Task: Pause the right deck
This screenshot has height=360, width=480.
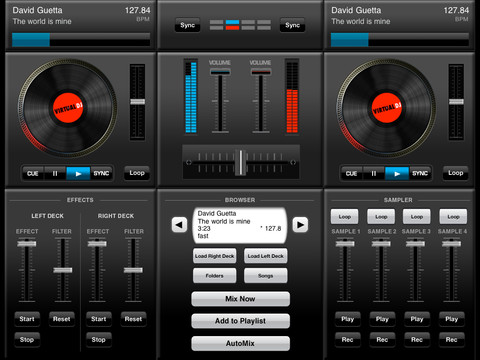Action: (x=374, y=174)
